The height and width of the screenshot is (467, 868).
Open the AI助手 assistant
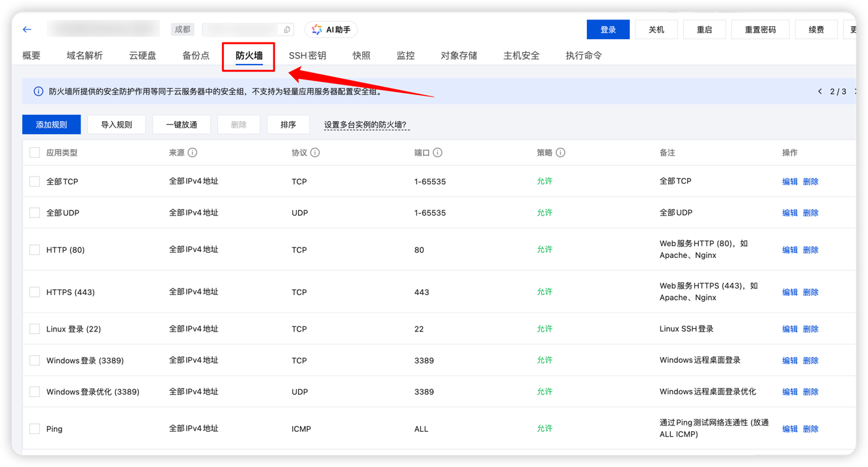331,29
